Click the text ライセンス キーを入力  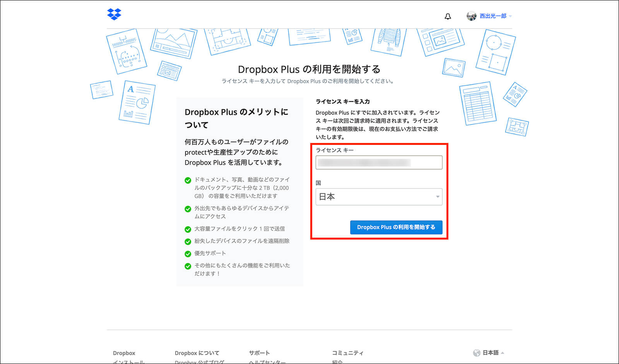point(343,101)
